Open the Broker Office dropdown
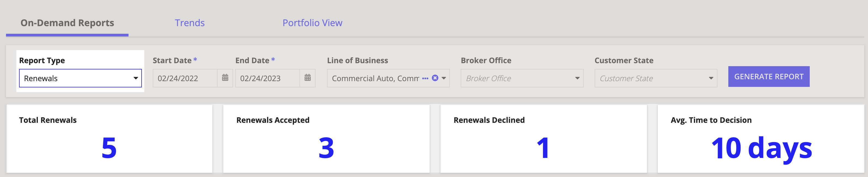 point(577,78)
